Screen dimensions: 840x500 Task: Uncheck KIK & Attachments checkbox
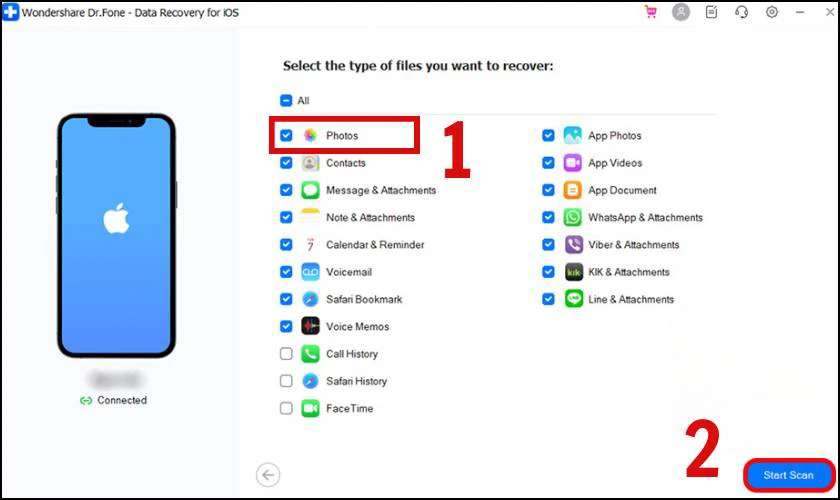pyautogui.click(x=548, y=272)
